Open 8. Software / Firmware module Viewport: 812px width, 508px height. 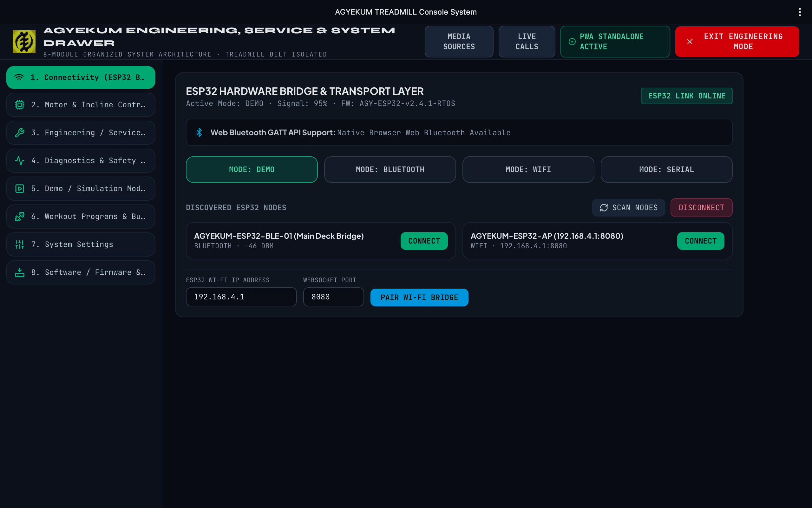pyautogui.click(x=81, y=272)
